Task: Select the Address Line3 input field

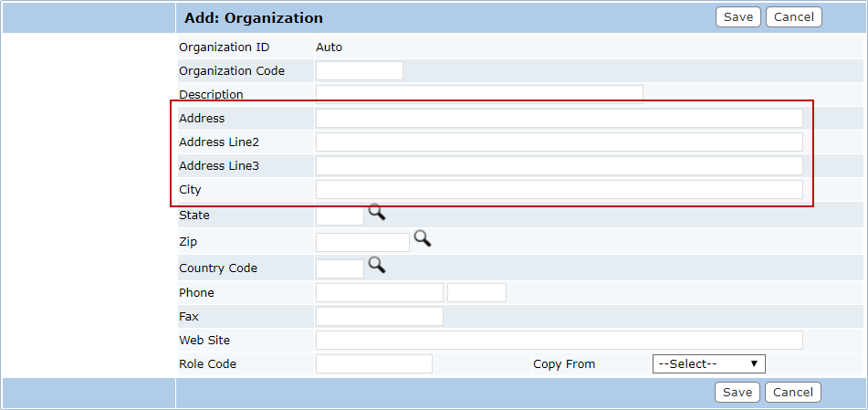Action: [559, 165]
